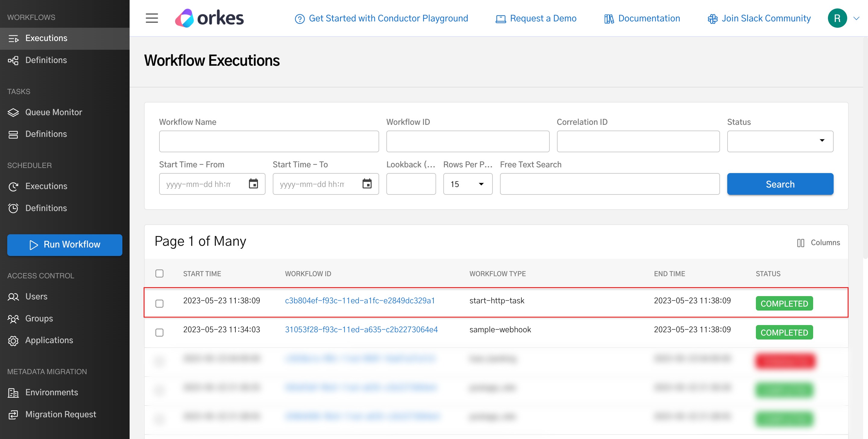
Task: Switch to Definitions under Workflows
Action: (x=46, y=60)
